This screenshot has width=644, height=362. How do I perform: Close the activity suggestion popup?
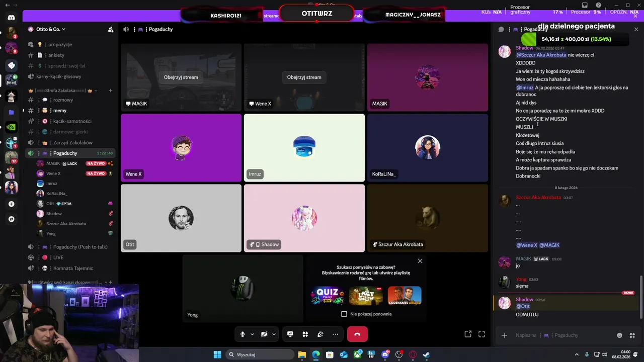pos(420,261)
